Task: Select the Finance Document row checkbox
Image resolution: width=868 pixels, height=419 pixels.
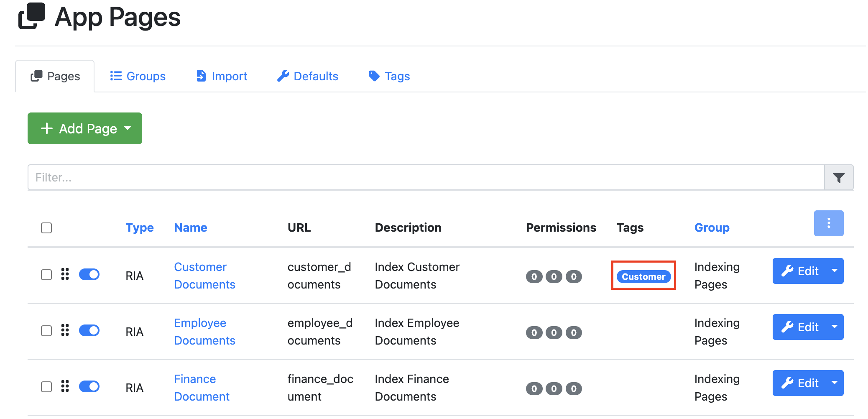Action: [46, 387]
